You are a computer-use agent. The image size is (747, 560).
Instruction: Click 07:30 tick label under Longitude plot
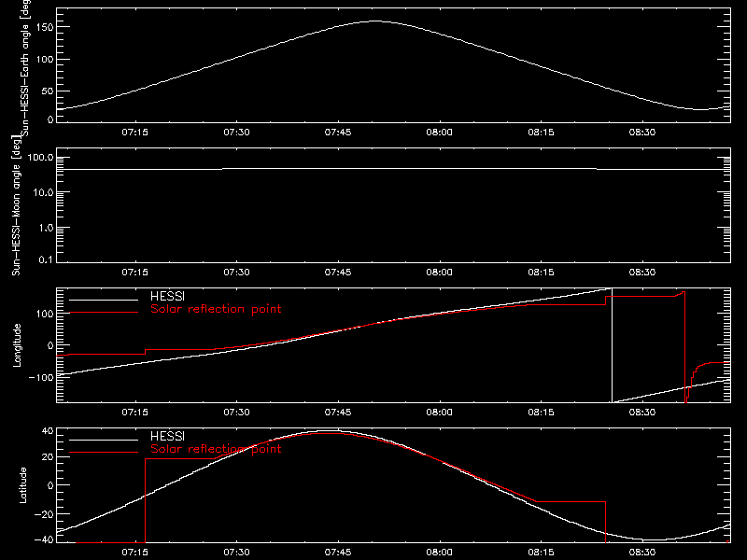click(x=236, y=412)
